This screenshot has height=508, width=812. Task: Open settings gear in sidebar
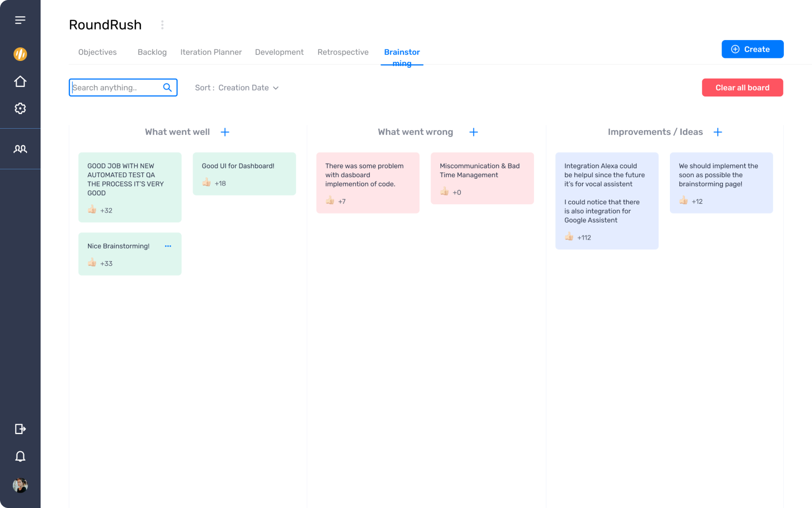[20, 108]
